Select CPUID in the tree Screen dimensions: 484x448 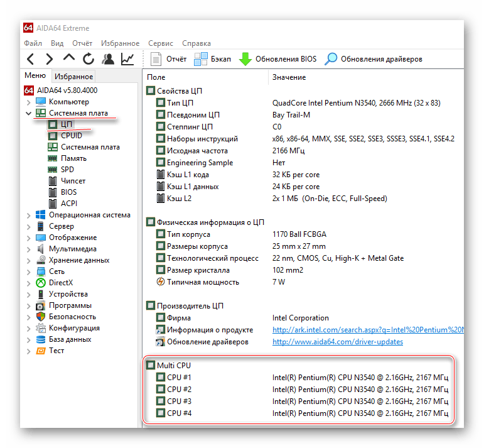tap(72, 136)
